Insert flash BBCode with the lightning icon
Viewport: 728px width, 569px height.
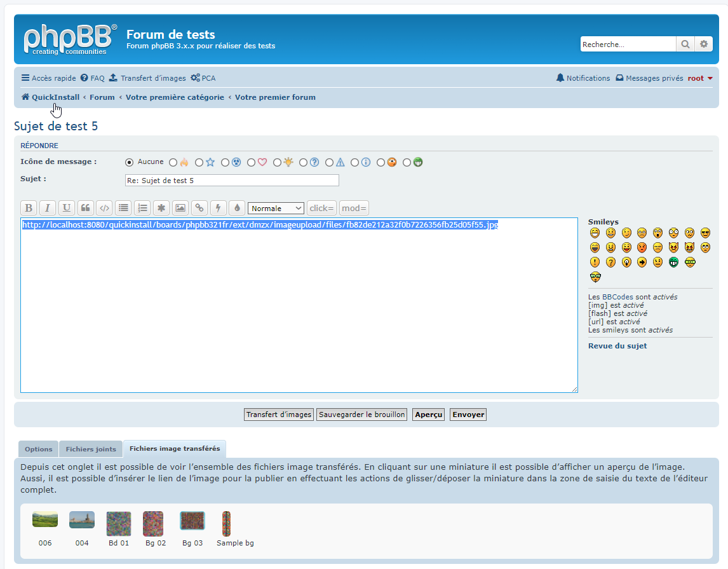tap(219, 208)
